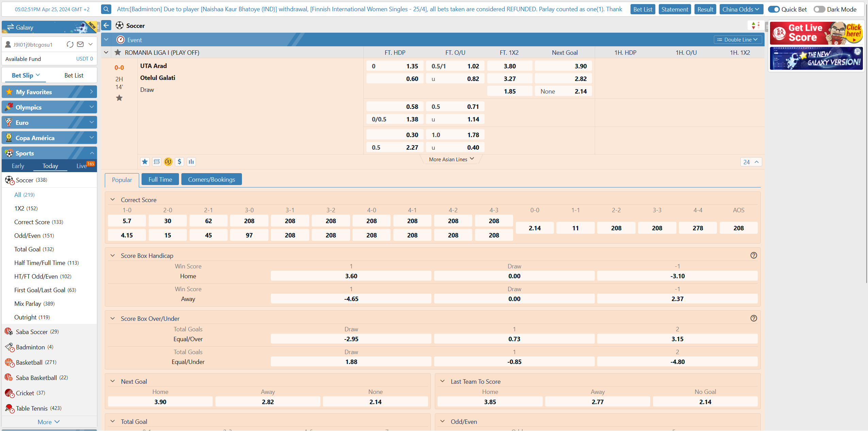Select the Table Tennis sport icon
Viewport: 868px width, 431px height.
pos(9,408)
